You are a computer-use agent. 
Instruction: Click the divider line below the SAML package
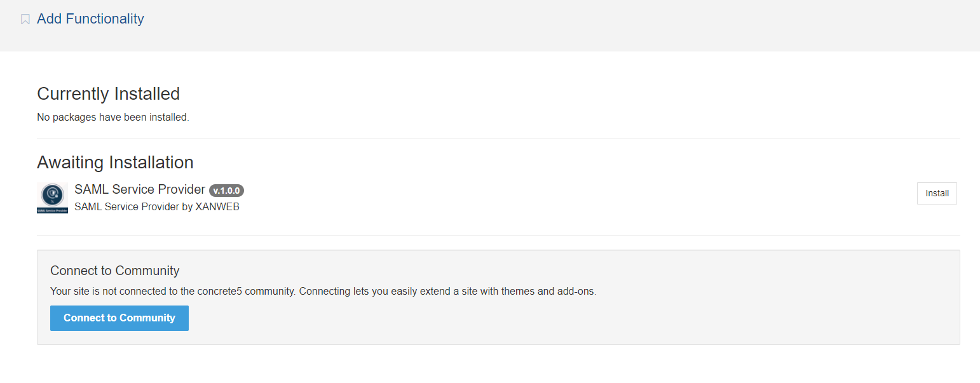pyautogui.click(x=498, y=235)
